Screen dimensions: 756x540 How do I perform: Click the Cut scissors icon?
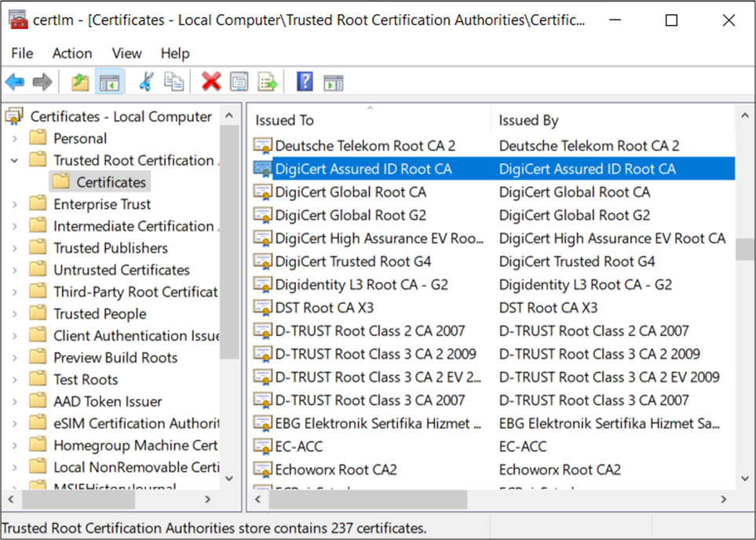[x=146, y=82]
